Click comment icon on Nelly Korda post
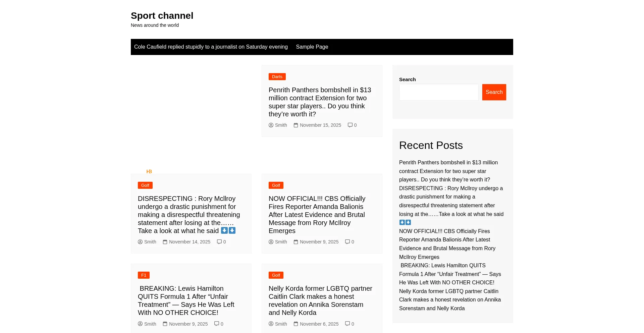This screenshot has width=644, height=333. click(347, 324)
